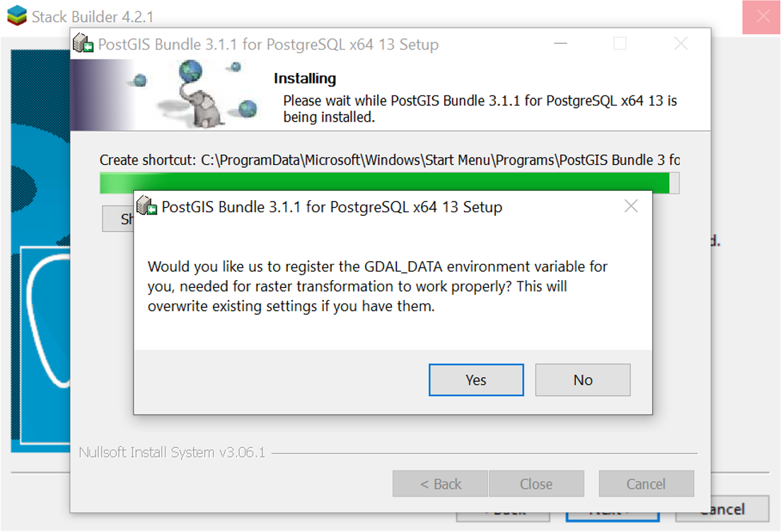The width and height of the screenshot is (781, 532).
Task: Close the GDAL_DATA confirmation dialog
Action: point(631,207)
